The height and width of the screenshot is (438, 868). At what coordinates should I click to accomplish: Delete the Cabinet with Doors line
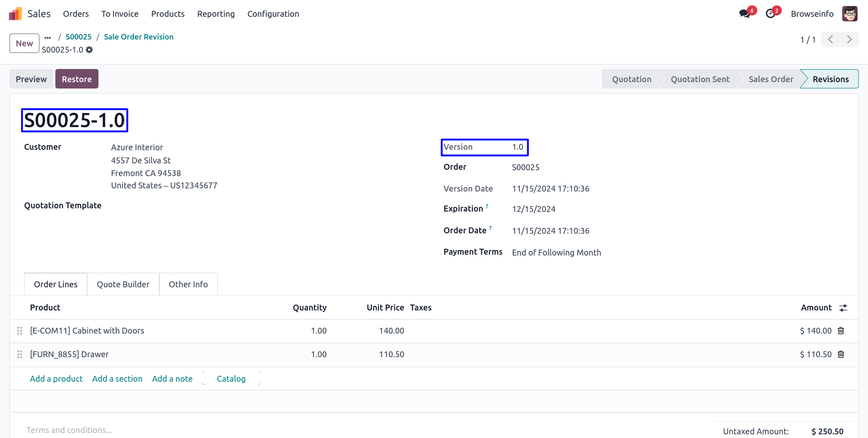click(841, 331)
